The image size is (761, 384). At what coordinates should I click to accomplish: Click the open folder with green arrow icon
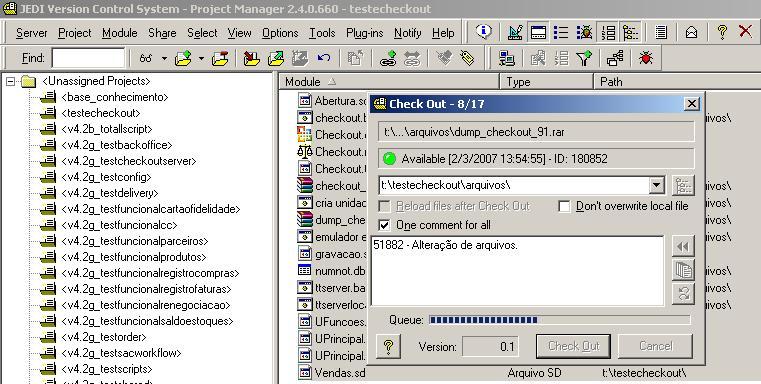pos(183,59)
